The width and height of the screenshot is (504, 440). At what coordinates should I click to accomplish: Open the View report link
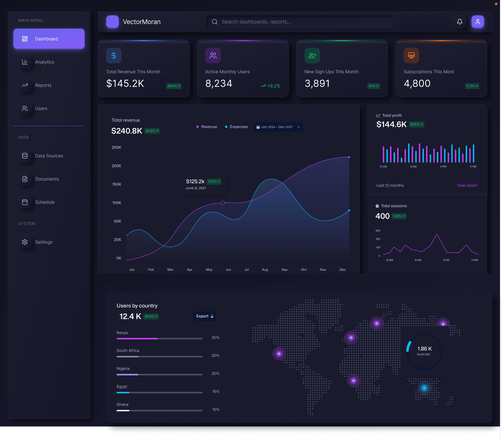(467, 186)
